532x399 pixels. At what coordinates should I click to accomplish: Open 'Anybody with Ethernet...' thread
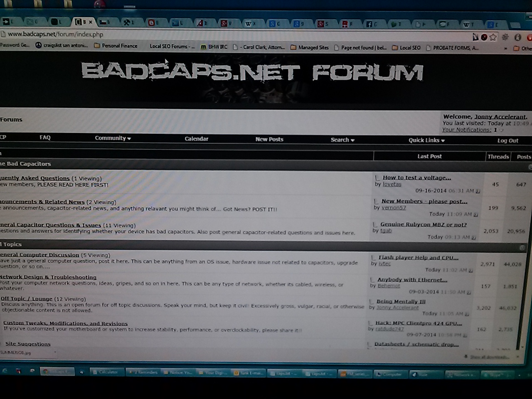[x=412, y=280]
